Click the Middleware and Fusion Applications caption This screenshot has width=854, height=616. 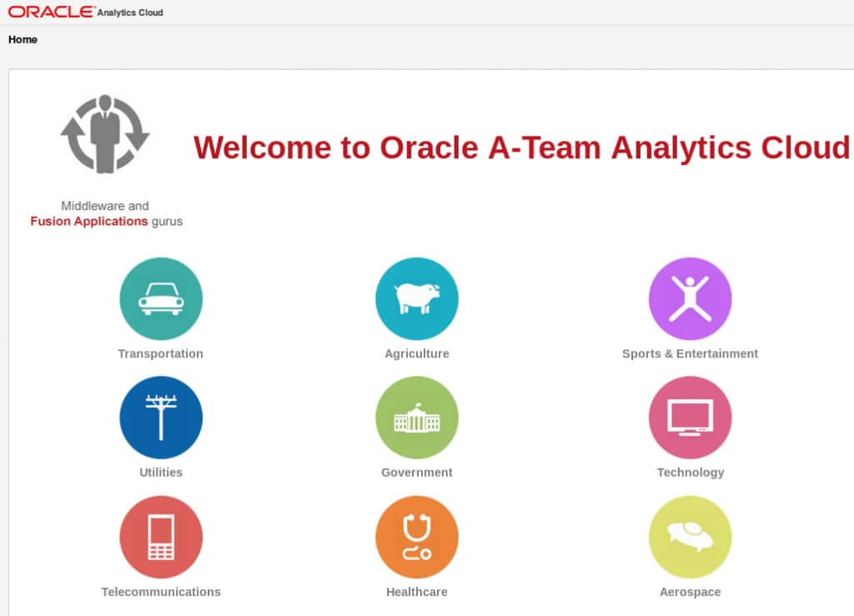(x=105, y=213)
